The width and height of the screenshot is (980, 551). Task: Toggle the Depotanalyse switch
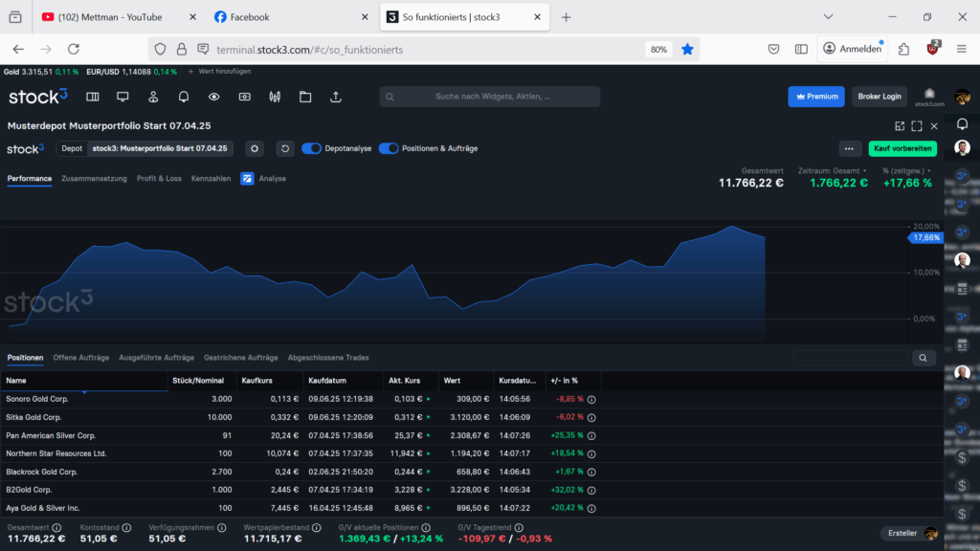[311, 148]
